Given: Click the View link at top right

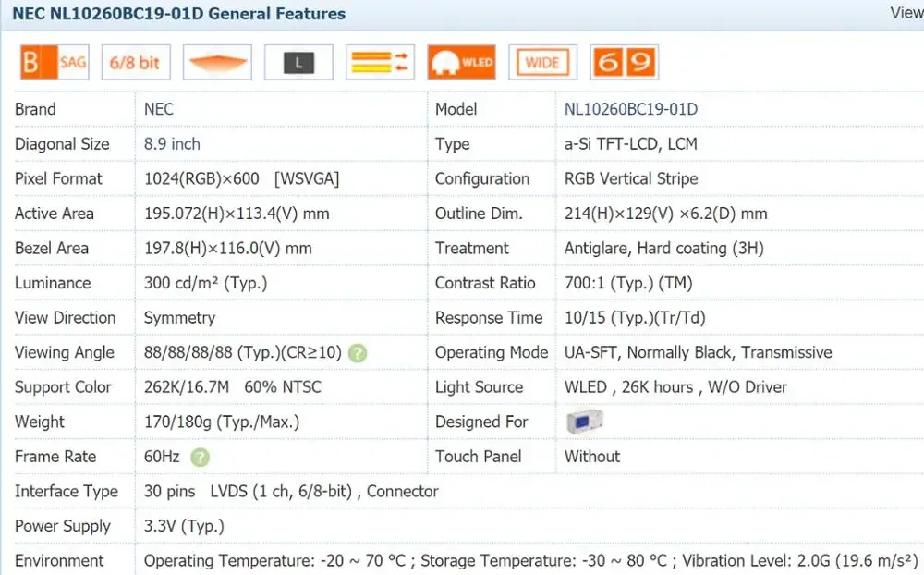Looking at the screenshot, I should 906,13.
